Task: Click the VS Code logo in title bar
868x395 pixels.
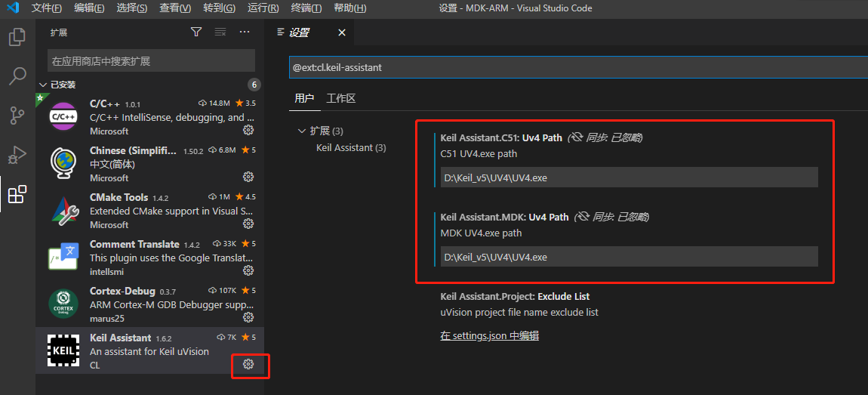Action: [14, 8]
